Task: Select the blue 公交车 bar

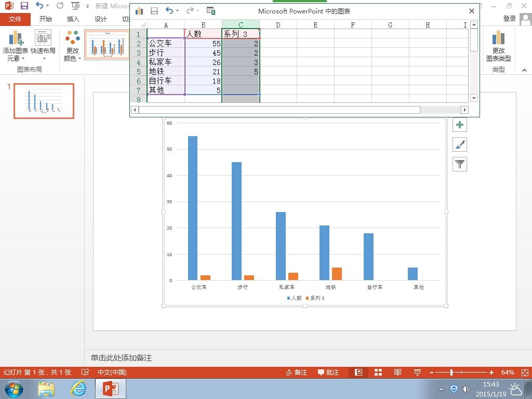Action: coord(193,208)
